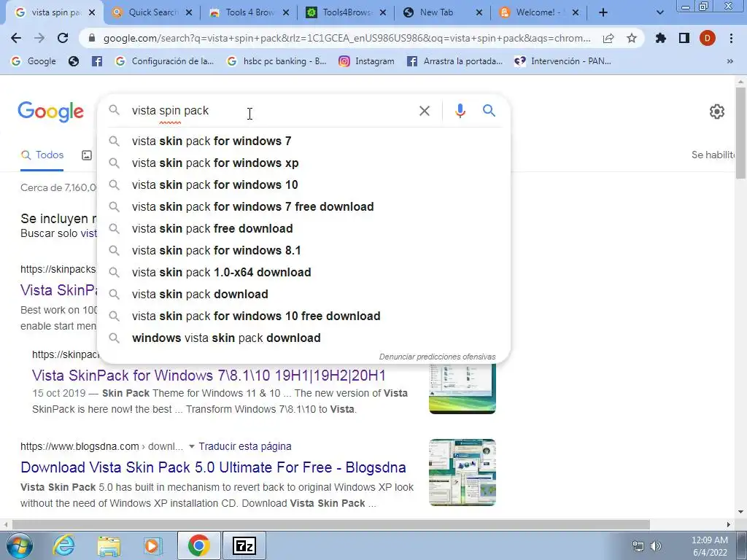This screenshot has height=560, width=747.
Task: Select suggestion vista skin pack 1.0-x64 download
Action: click(x=303, y=273)
